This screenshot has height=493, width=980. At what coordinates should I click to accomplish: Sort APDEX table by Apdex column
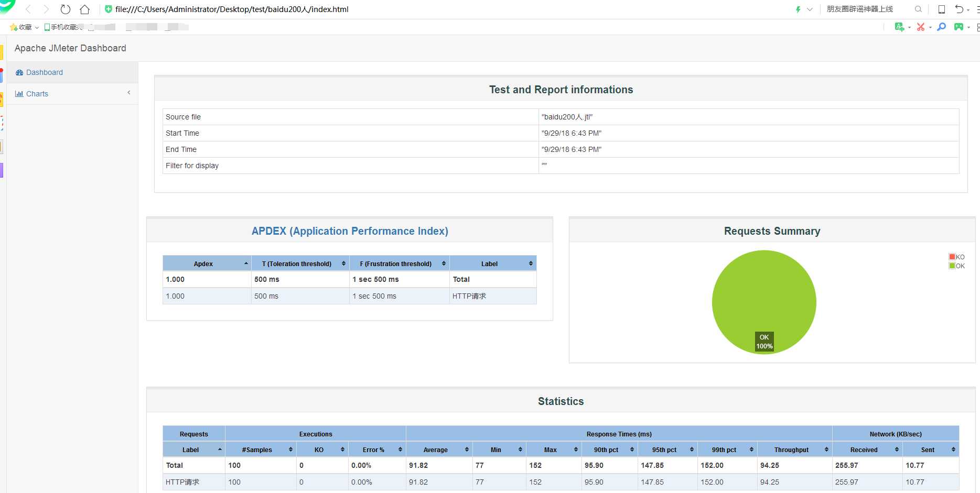point(207,264)
